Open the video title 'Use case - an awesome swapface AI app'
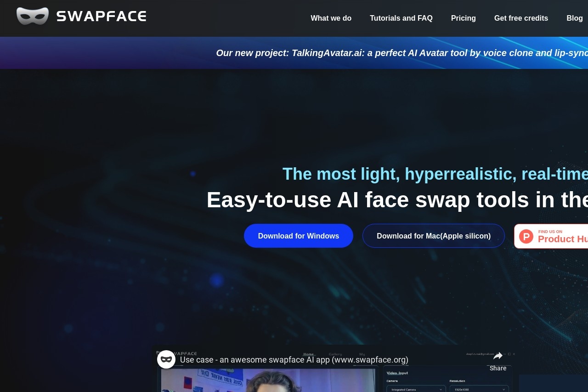The width and height of the screenshot is (588, 392). (x=294, y=360)
